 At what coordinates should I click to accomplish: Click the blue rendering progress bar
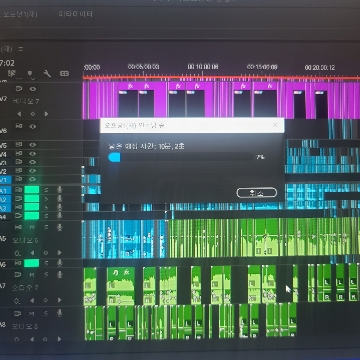(114, 157)
